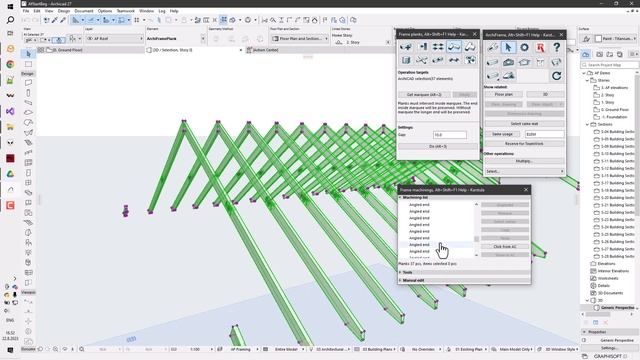Open the Design menu
640x360 pixels.
click(64, 11)
